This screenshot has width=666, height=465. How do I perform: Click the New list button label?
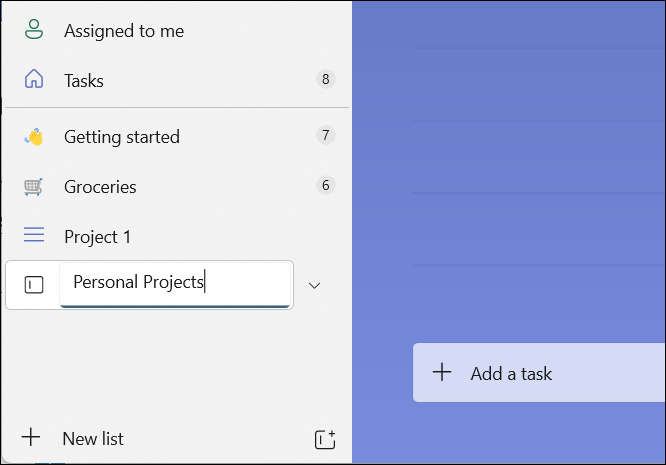(x=93, y=438)
